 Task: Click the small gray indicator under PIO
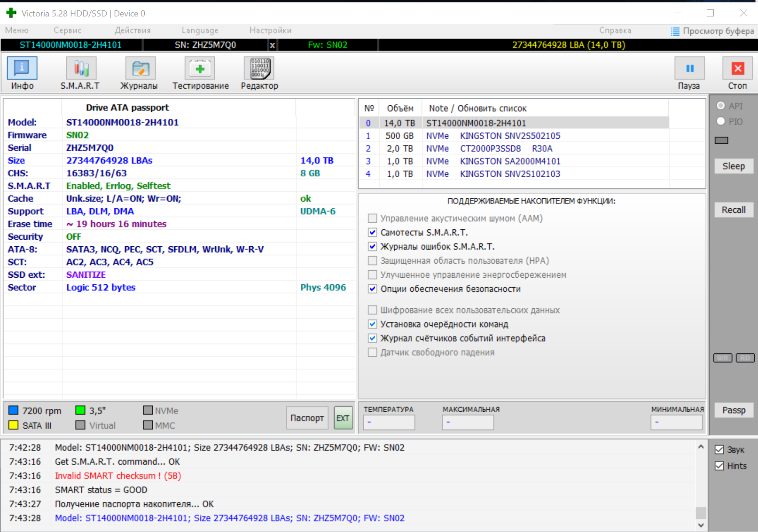(x=721, y=140)
